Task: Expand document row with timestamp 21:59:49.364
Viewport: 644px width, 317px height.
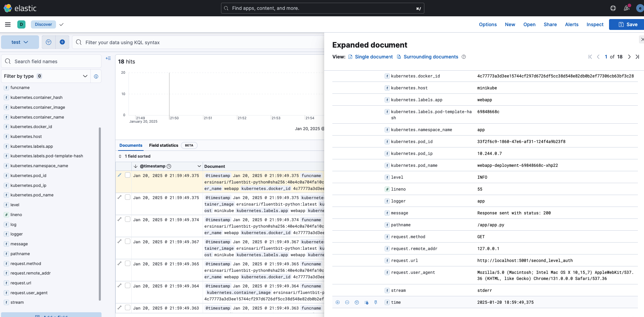Action: point(119,285)
